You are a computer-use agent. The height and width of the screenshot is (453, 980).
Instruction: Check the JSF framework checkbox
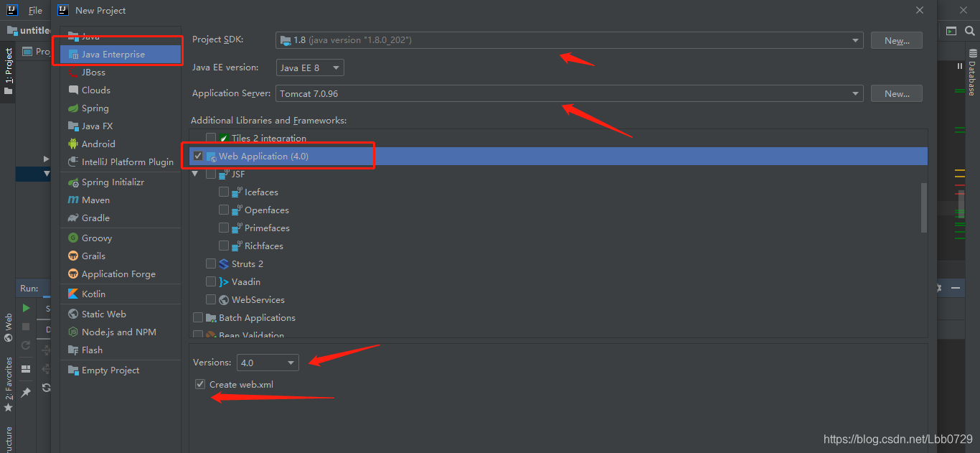tap(211, 174)
